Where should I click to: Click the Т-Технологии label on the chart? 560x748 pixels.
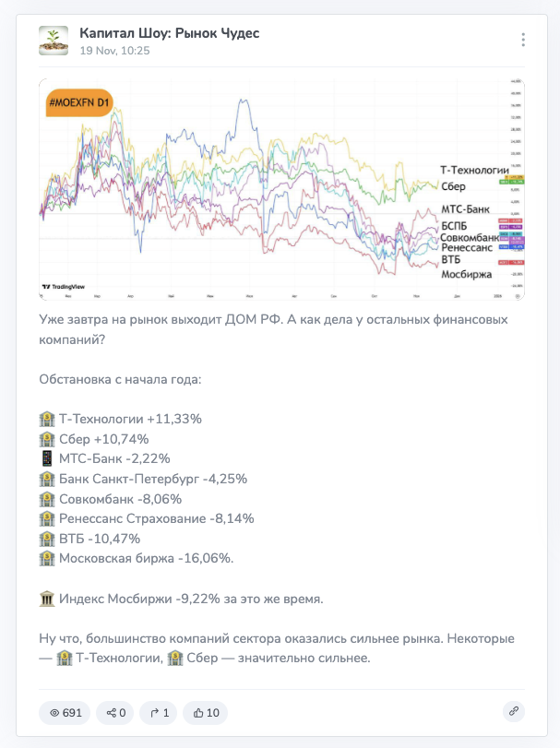point(474,171)
